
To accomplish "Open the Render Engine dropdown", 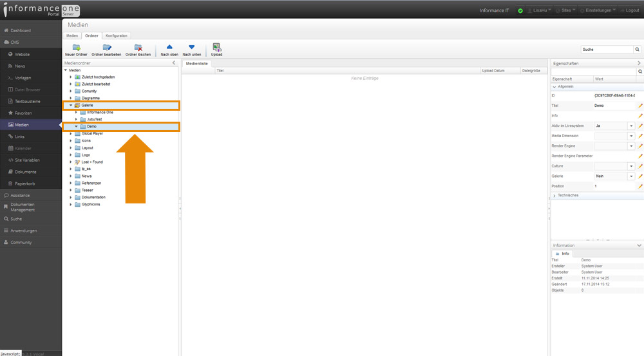I will point(631,146).
